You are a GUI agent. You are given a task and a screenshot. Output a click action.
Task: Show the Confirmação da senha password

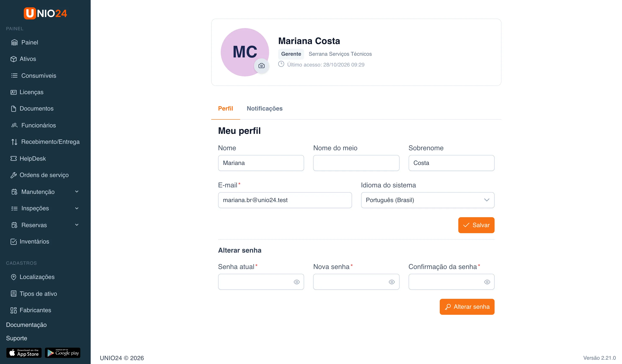pyautogui.click(x=487, y=282)
